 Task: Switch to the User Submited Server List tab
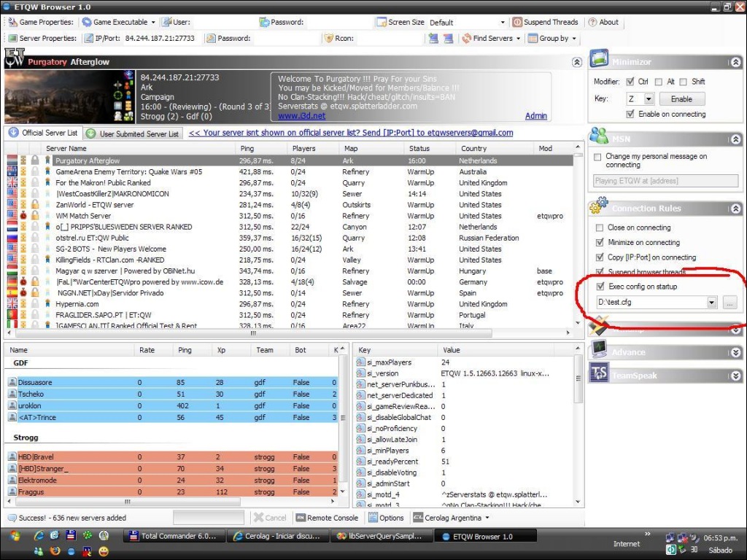pyautogui.click(x=133, y=134)
